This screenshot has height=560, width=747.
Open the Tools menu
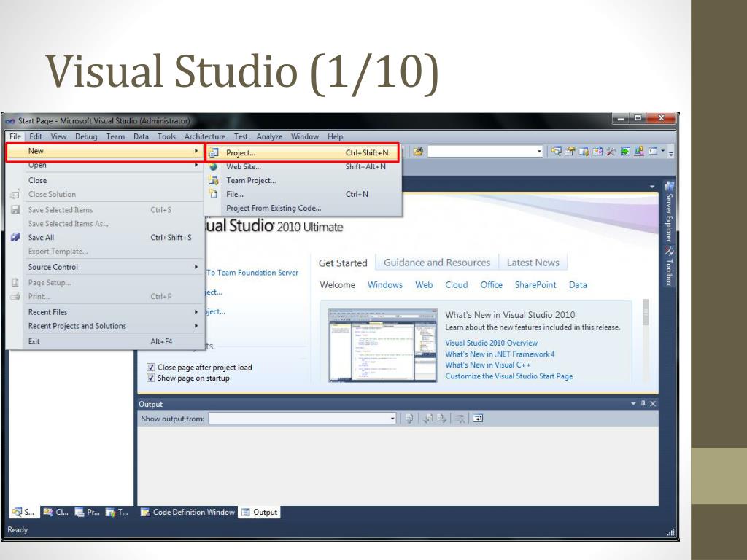pos(167,136)
